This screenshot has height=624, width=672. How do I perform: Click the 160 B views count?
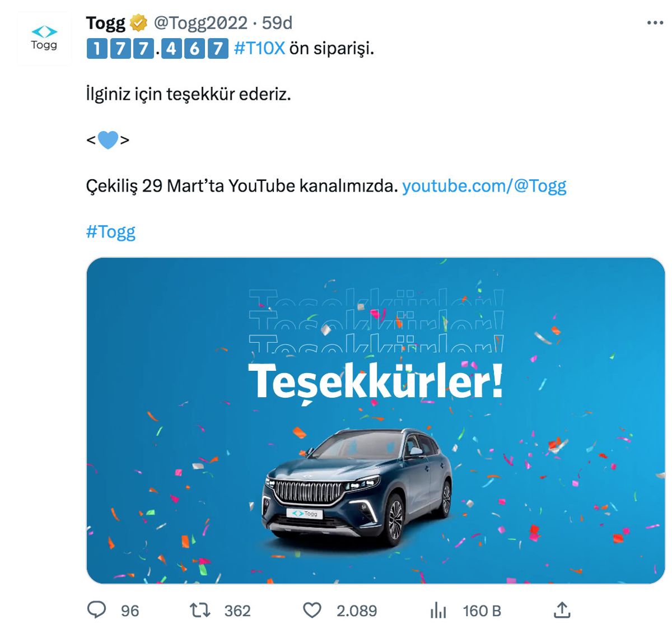point(482,611)
